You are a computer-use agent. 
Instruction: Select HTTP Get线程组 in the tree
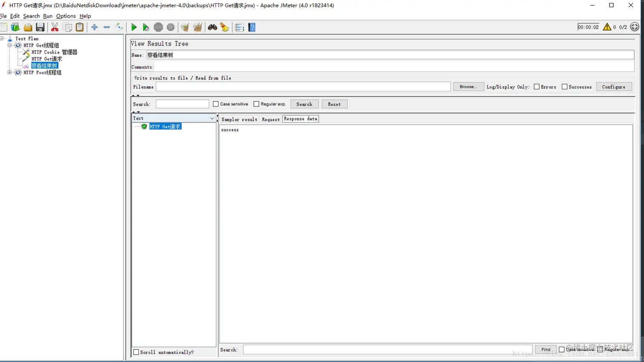pos(41,45)
